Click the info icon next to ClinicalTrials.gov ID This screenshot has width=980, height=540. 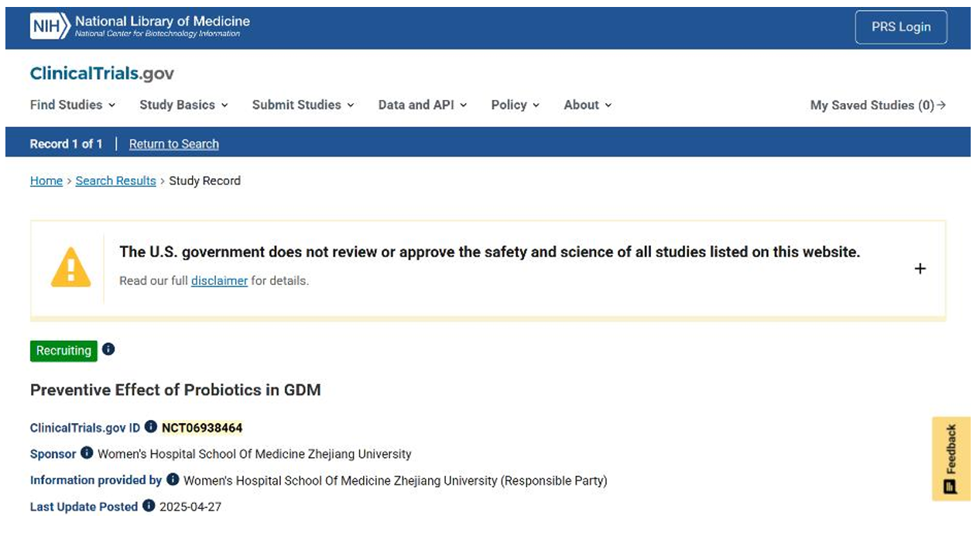tap(151, 427)
